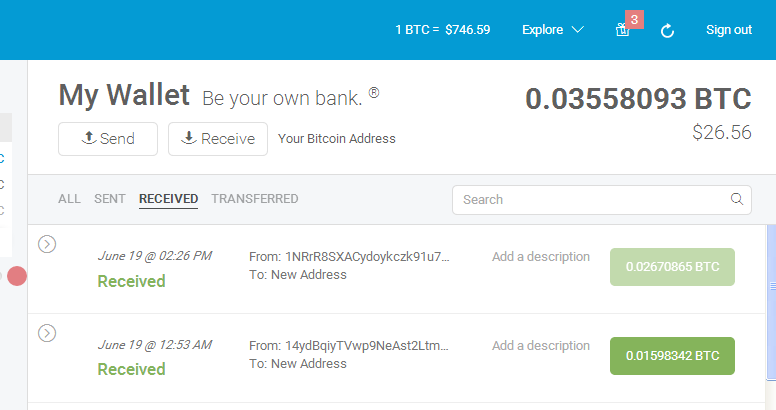Toggle the 0.02670865 BTC amount display

672,267
